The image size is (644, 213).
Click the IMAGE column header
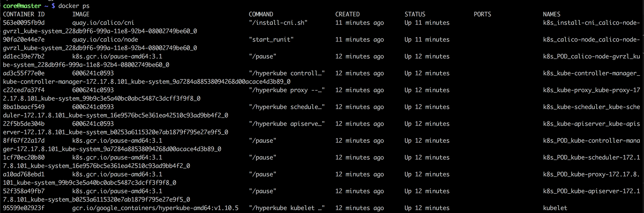point(81,14)
